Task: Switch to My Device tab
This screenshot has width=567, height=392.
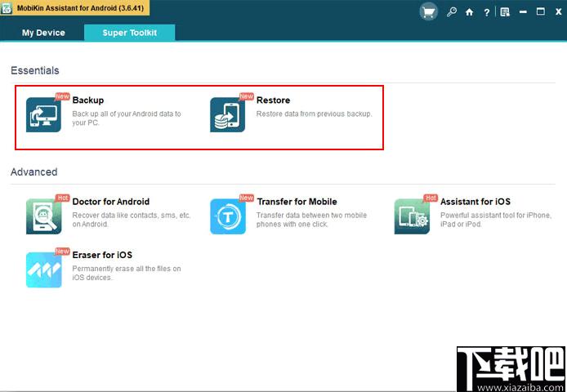Action: point(43,33)
